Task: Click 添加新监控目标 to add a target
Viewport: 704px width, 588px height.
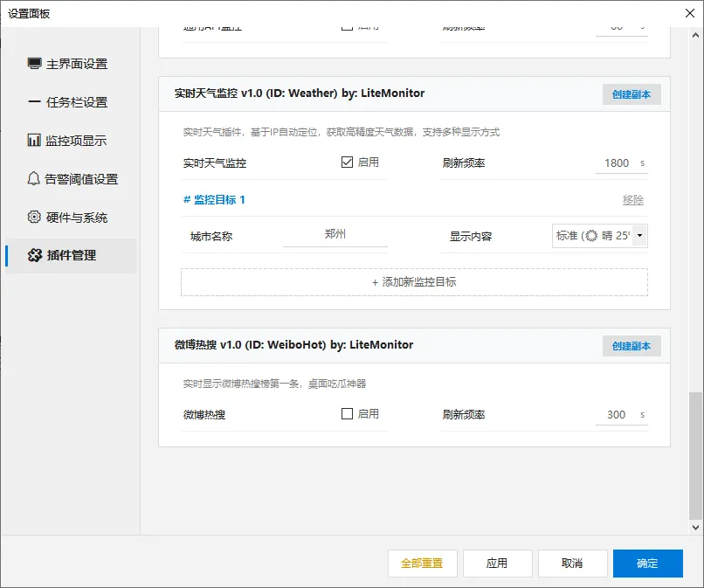Action: click(x=414, y=281)
